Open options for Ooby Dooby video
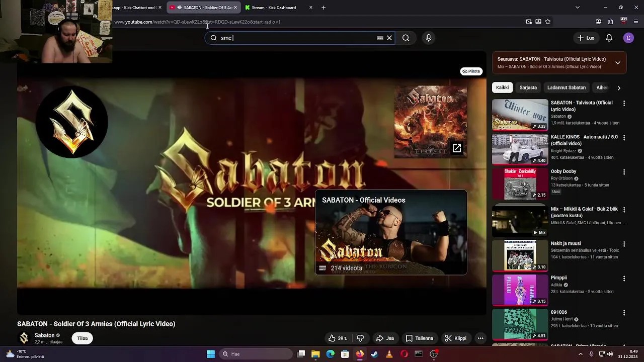Image resolution: width=644 pixels, height=362 pixels. pos(624,172)
